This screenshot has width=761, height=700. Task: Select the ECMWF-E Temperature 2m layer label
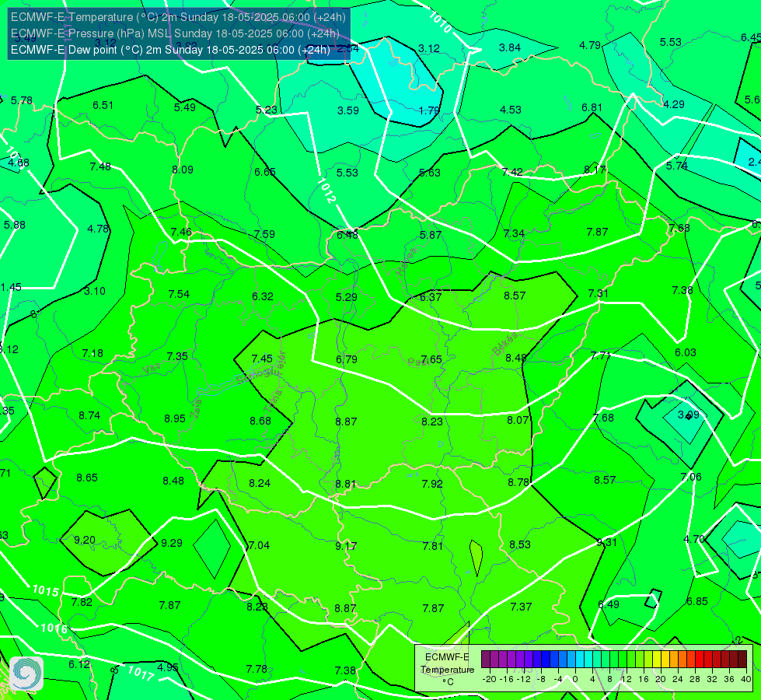pos(178,17)
